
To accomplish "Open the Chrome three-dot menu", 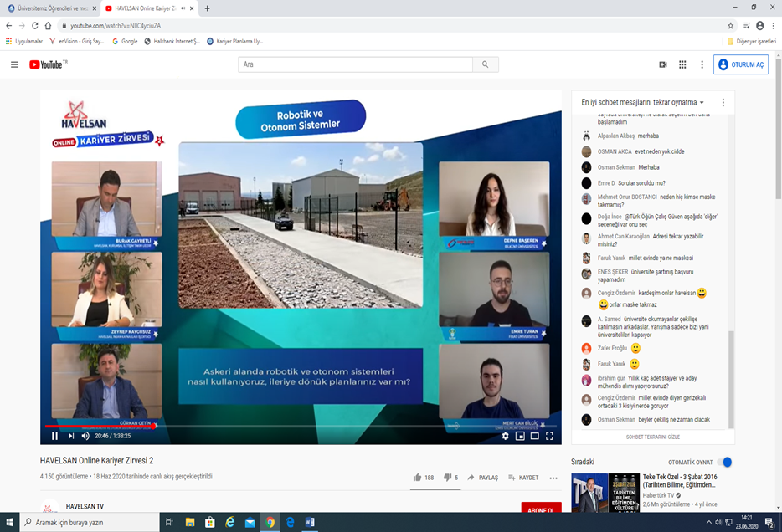I will tap(773, 25).
